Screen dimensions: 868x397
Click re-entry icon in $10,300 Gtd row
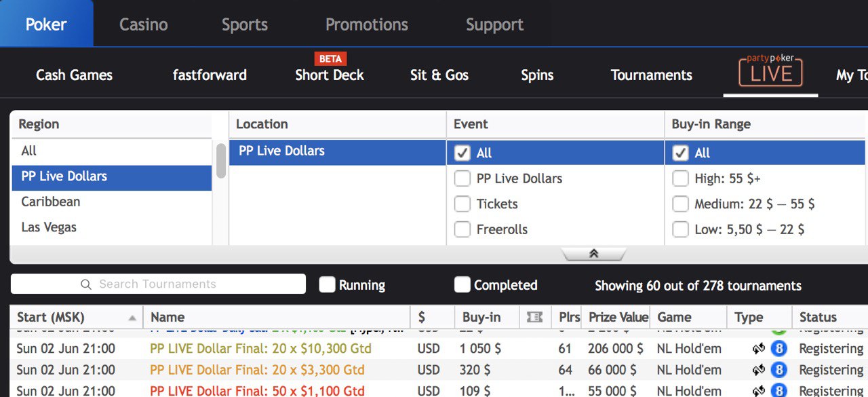point(759,349)
